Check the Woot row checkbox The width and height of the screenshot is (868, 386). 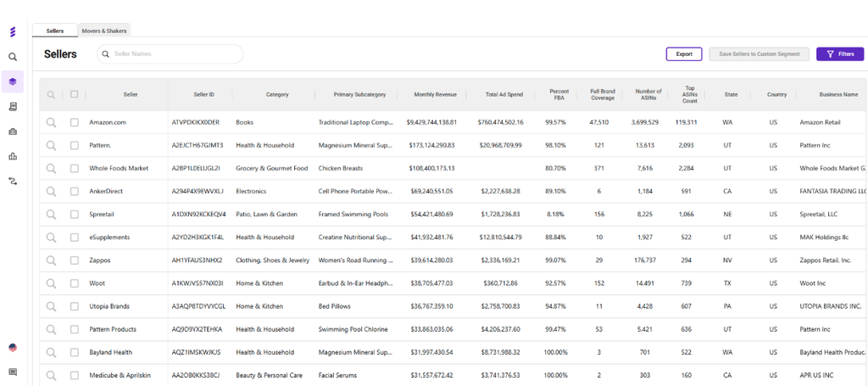tap(75, 283)
